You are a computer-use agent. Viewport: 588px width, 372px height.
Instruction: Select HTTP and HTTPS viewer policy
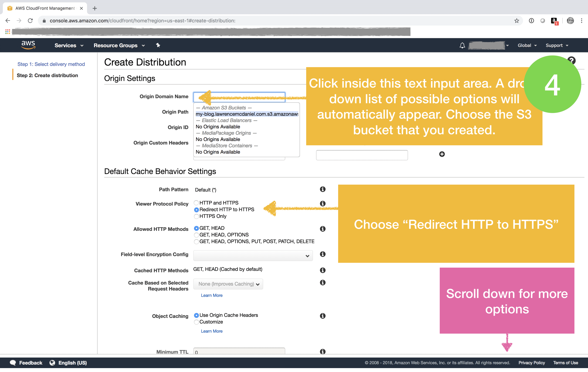196,203
